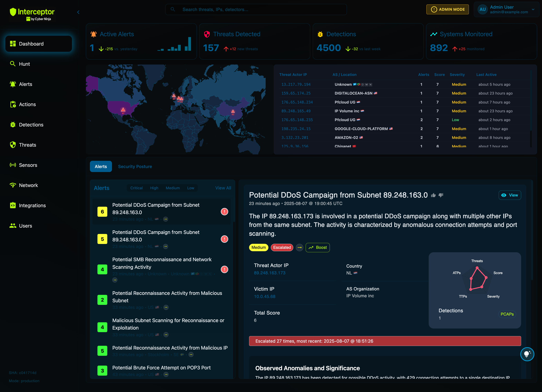The height and width of the screenshot is (392, 542).
Task: Click the Threats shield icon
Action: (x=13, y=145)
